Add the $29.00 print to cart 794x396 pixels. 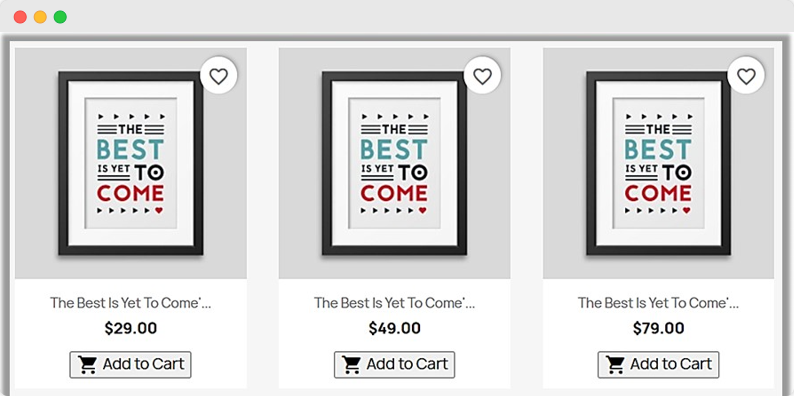click(130, 365)
